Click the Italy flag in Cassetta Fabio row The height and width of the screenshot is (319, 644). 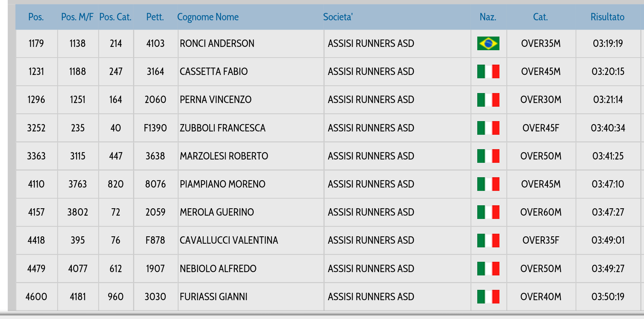(x=488, y=72)
